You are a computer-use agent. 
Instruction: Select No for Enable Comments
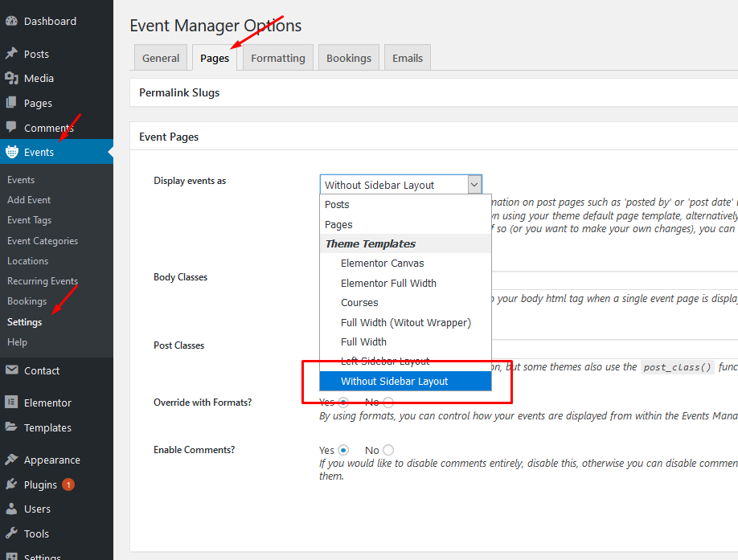[x=388, y=450]
